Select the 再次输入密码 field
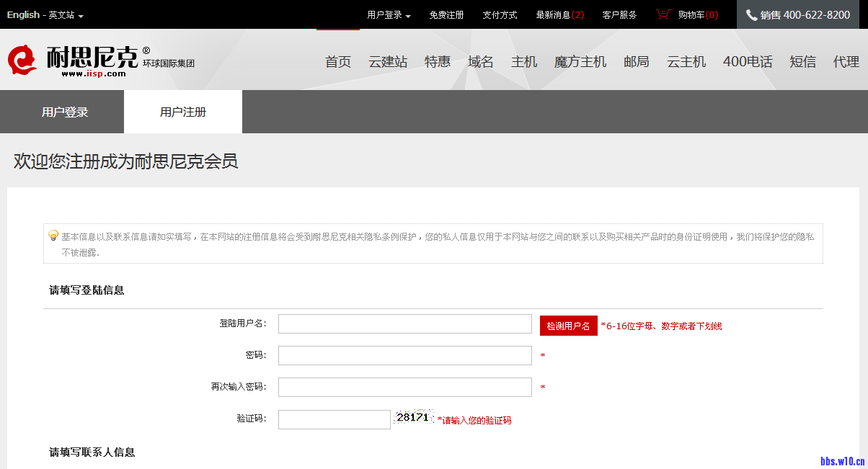Viewport: 868px width, 469px height. point(404,388)
